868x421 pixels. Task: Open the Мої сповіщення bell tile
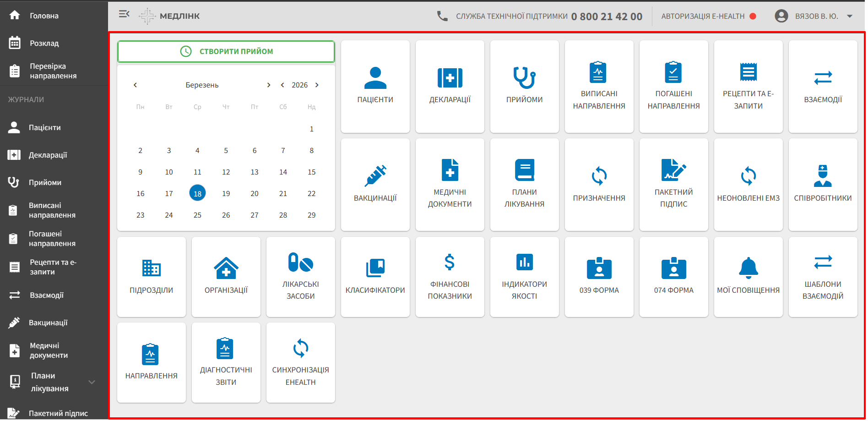pos(748,277)
